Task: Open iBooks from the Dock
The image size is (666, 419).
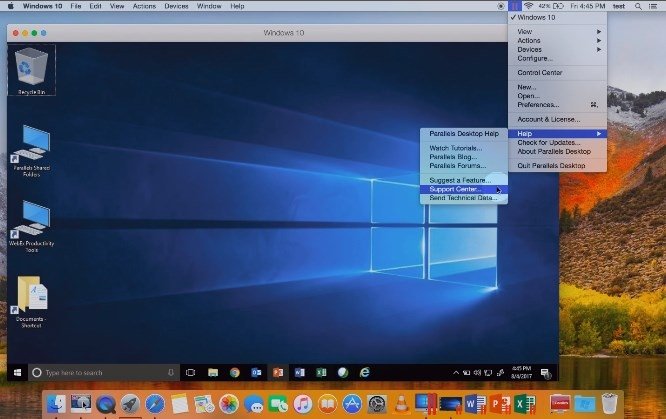Action: [327, 404]
